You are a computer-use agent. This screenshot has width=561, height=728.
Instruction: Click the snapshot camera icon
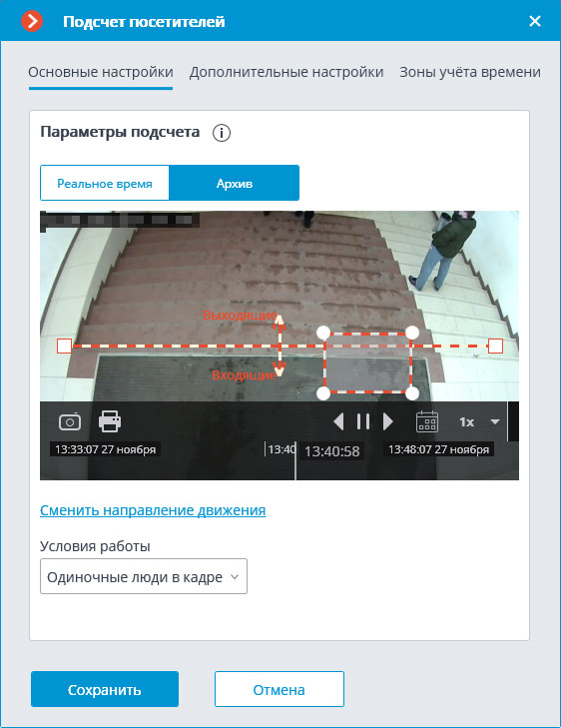(x=70, y=422)
